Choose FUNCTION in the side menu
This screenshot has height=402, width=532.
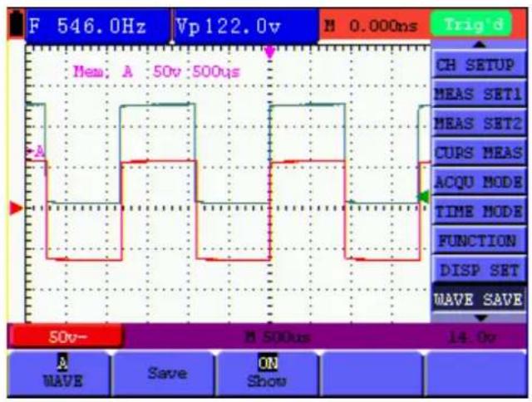pos(479,241)
